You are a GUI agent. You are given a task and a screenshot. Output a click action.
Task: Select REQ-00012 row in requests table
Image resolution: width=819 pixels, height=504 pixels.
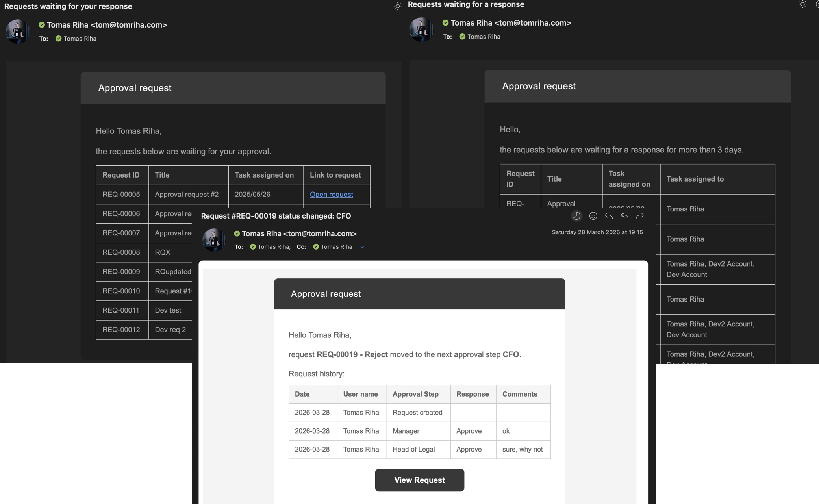121,330
